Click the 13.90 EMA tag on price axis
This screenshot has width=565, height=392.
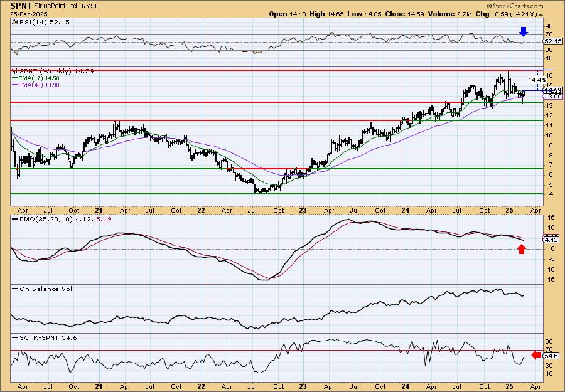pyautogui.click(x=553, y=97)
